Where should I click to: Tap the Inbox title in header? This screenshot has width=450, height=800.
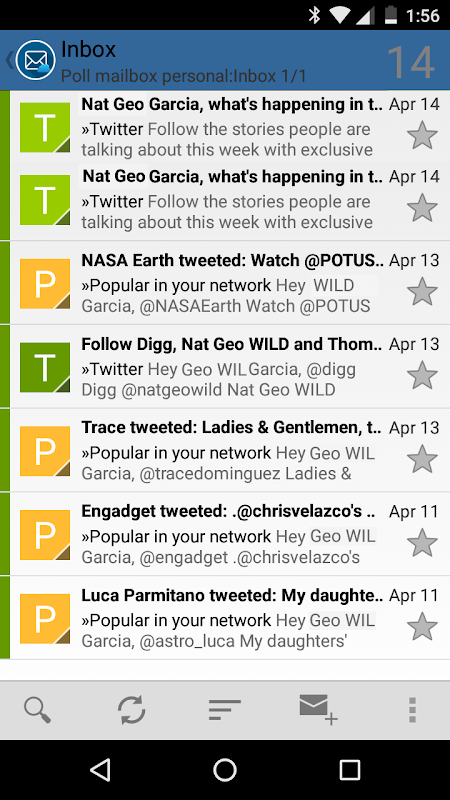[x=88, y=49]
